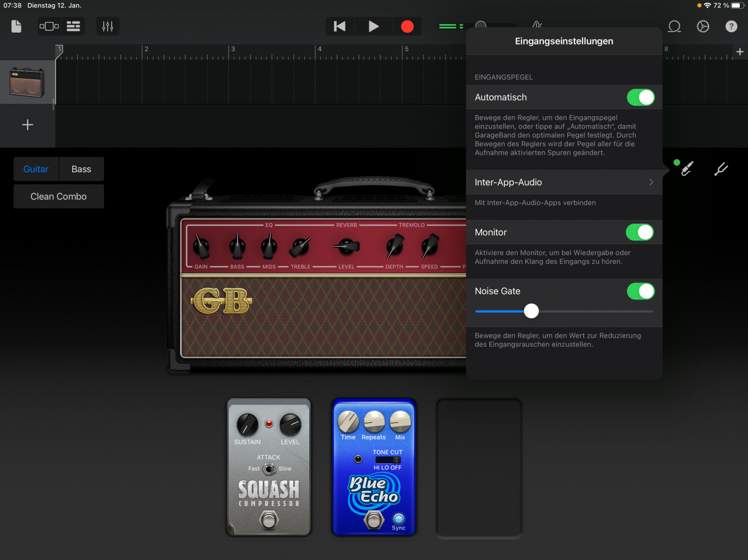This screenshot has height=560, width=748.
Task: Tap the empty pedal slot
Action: 479,468
